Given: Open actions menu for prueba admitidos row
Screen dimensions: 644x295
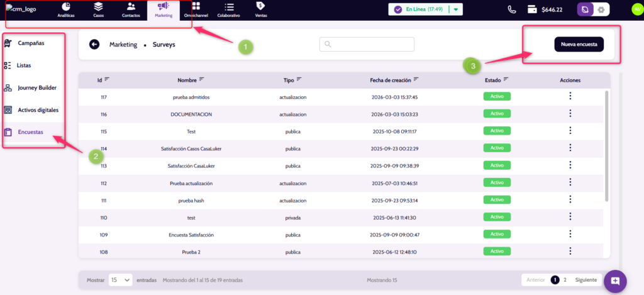Looking at the screenshot, I should point(570,96).
